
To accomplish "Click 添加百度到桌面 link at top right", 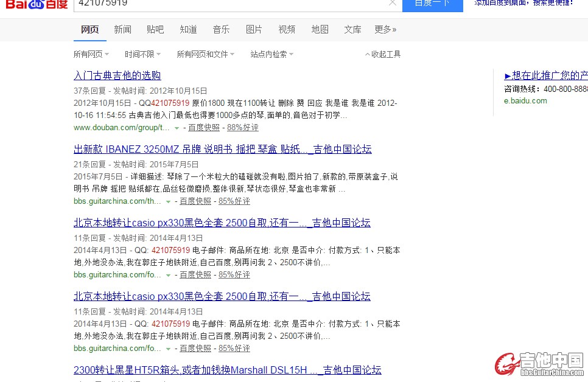I will pos(524,3).
